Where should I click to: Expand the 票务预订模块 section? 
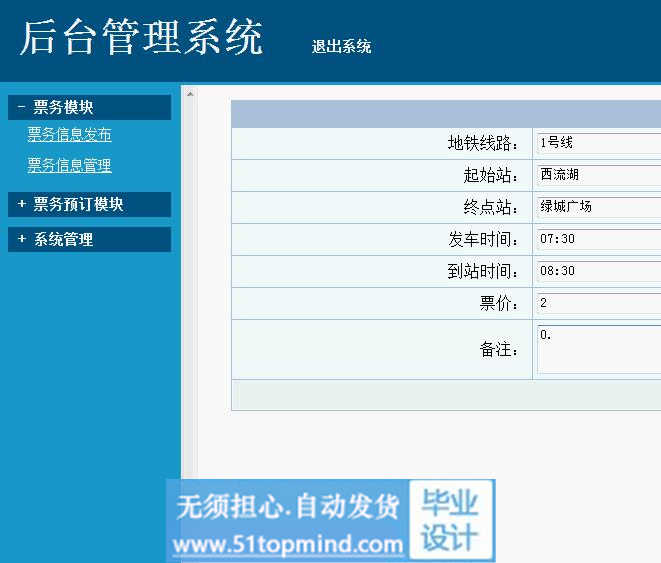point(89,204)
